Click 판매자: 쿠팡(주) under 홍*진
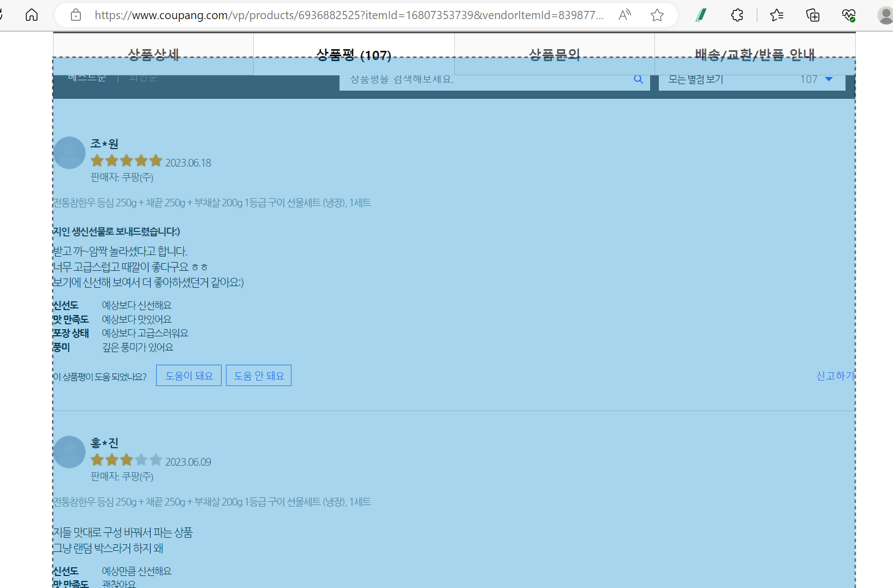893x588 pixels. [x=122, y=477]
